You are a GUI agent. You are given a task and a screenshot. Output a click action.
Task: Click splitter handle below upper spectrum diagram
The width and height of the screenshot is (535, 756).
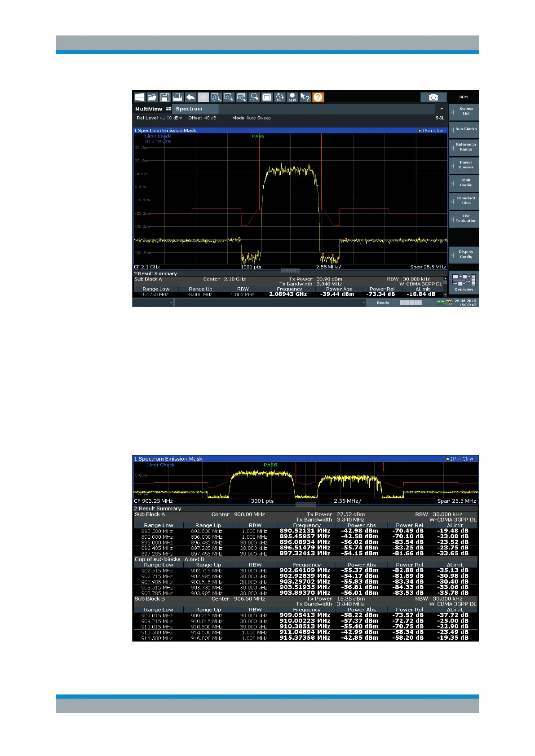point(290,271)
